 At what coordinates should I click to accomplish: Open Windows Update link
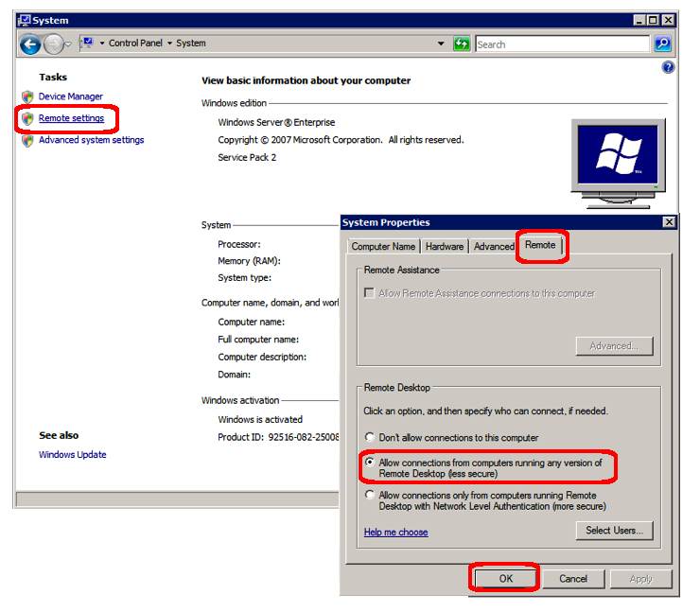point(72,454)
